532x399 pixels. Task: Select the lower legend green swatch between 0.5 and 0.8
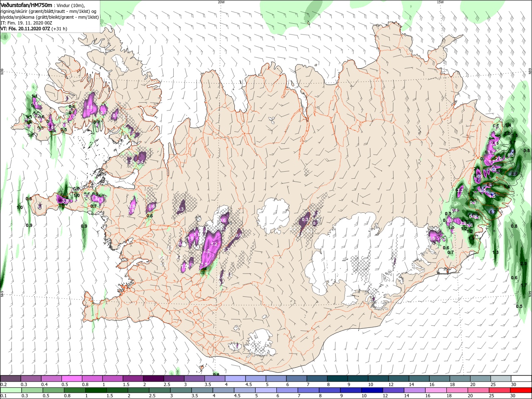click(53, 390)
